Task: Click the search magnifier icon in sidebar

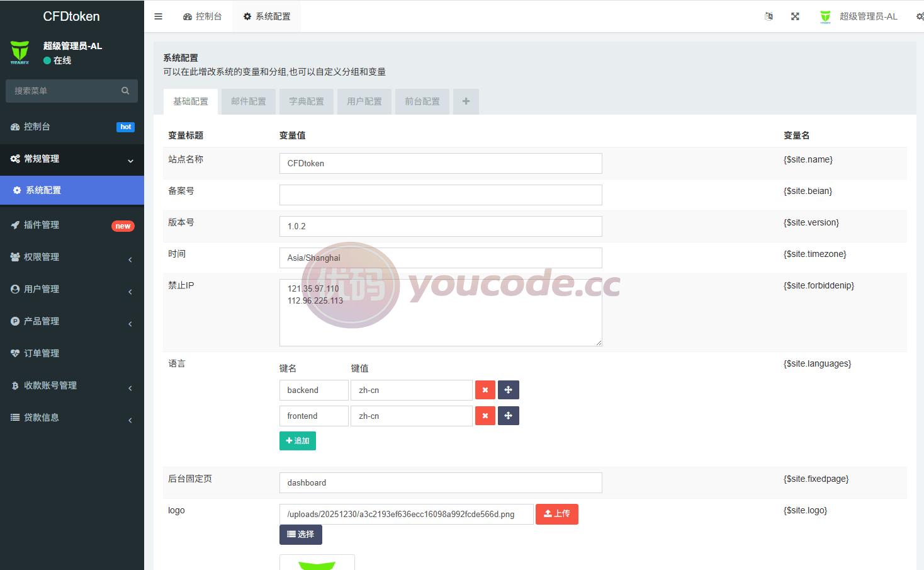Action: point(125,91)
